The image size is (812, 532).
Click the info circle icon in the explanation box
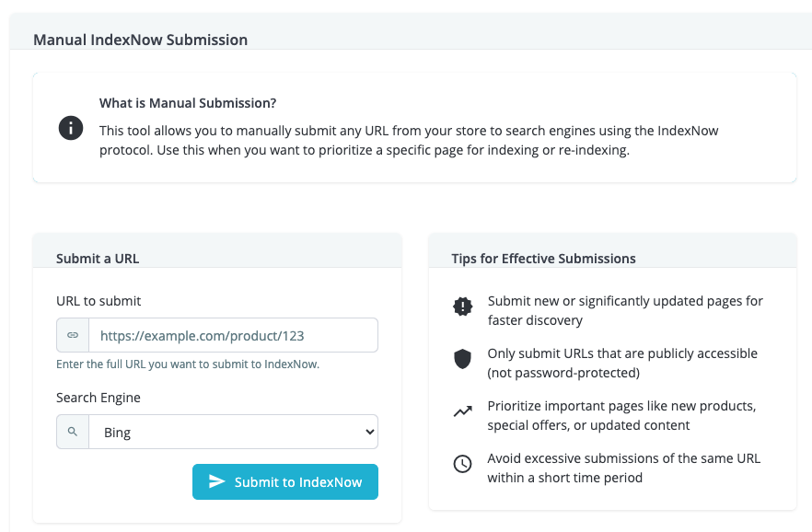tap(71, 128)
